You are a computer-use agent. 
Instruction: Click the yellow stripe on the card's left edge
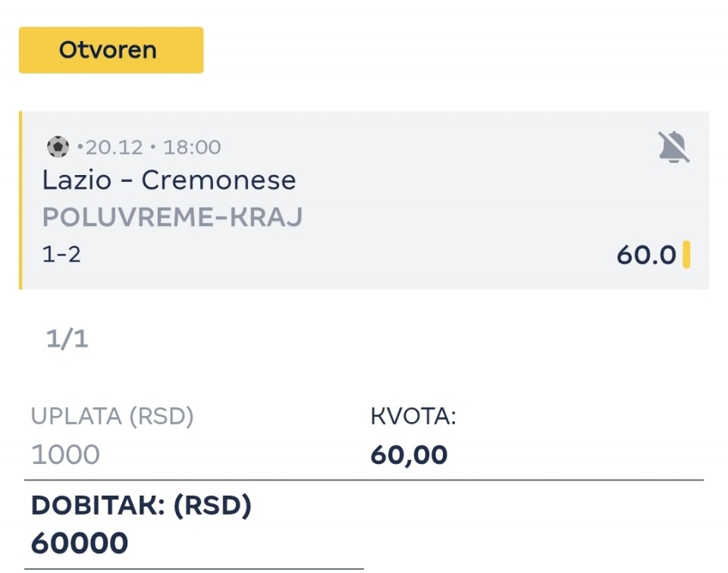pyautogui.click(x=20, y=200)
